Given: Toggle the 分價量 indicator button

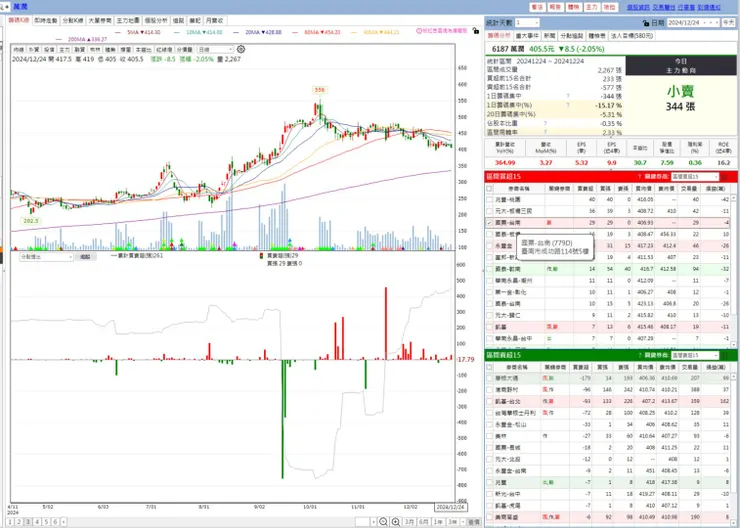Looking at the screenshot, I should (187, 49).
